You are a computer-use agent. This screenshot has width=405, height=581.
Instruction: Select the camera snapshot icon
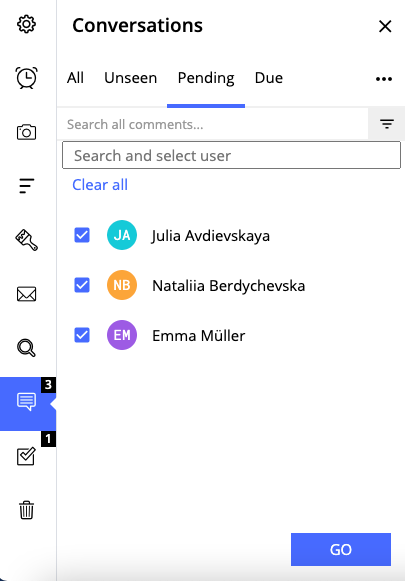26,132
